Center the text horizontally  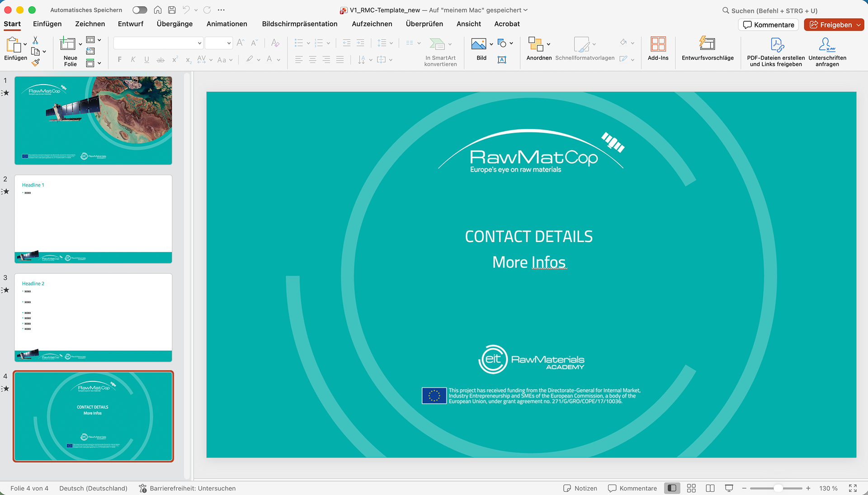(x=312, y=60)
